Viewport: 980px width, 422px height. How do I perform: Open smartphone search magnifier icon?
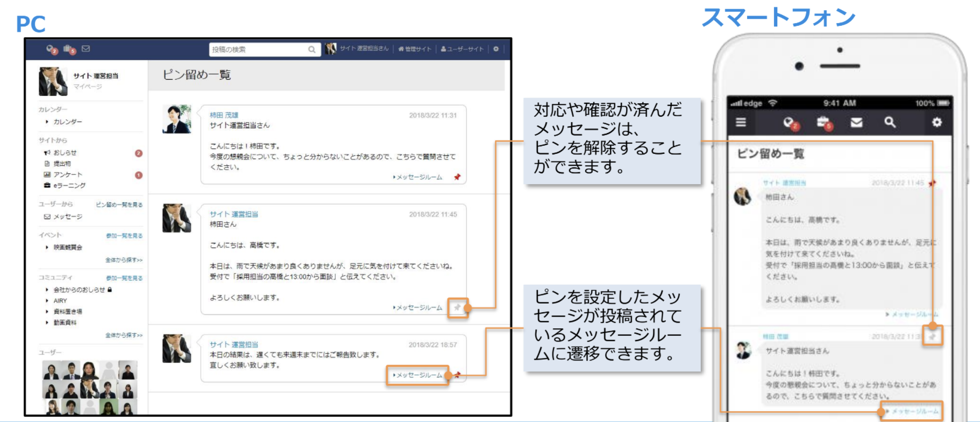(890, 122)
